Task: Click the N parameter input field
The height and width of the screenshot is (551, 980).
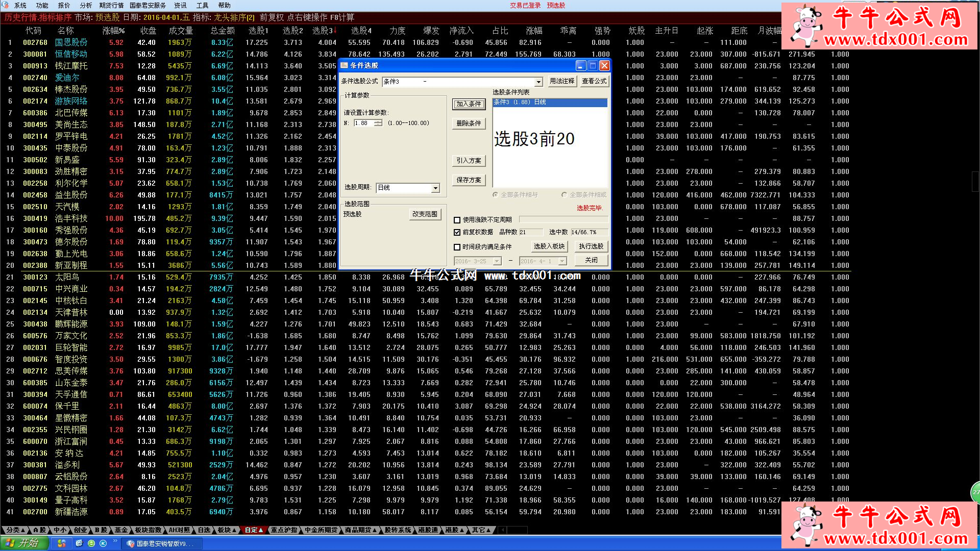Action: (363, 123)
